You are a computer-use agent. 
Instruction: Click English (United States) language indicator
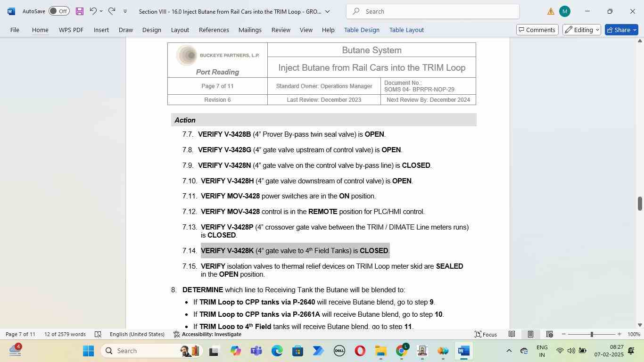137,334
